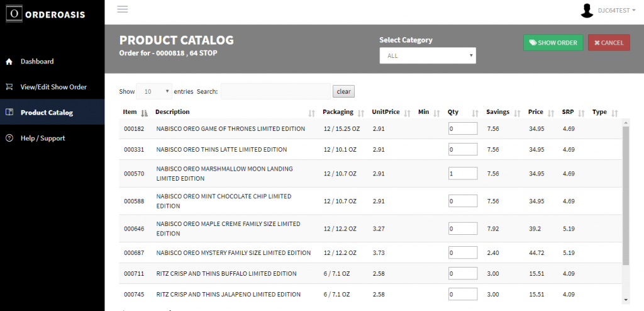Click the Help / Support question mark icon
644x311 pixels.
tap(9, 139)
